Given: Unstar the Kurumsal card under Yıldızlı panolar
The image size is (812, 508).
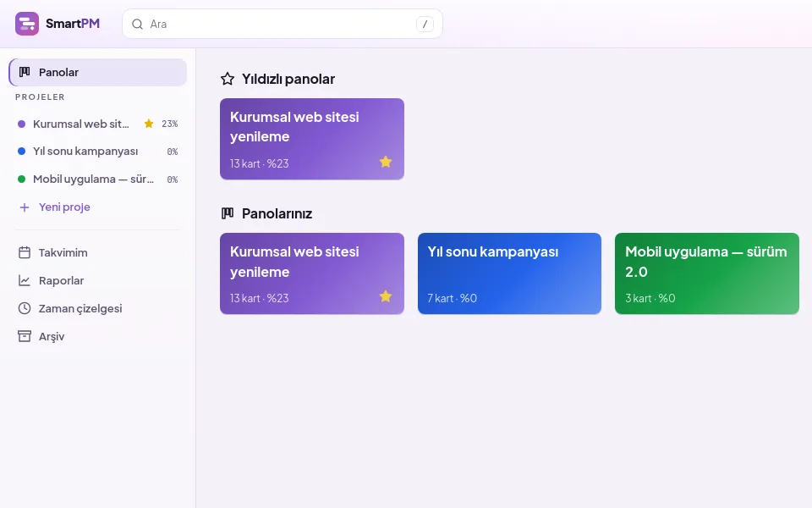Looking at the screenshot, I should click(x=386, y=162).
